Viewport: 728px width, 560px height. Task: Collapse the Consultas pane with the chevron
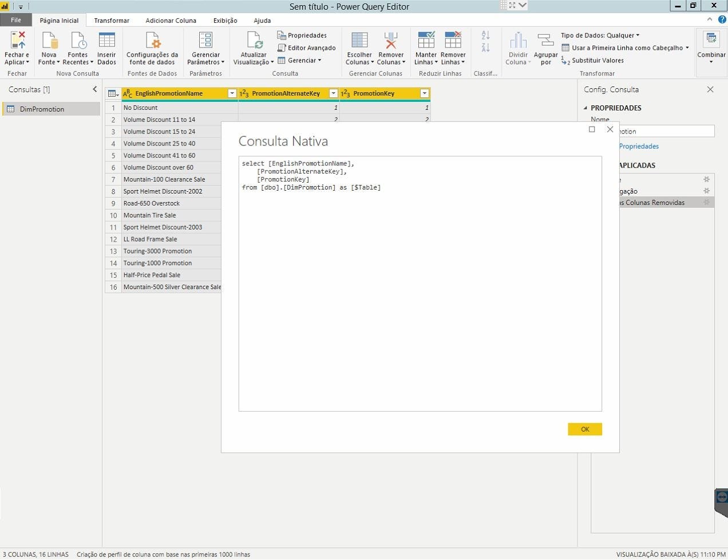95,89
